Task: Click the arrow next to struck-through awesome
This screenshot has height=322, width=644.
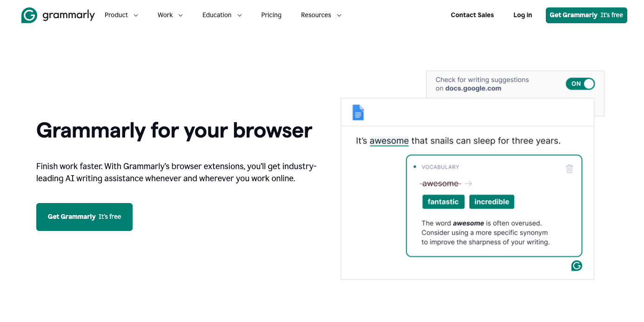Action: (x=469, y=184)
